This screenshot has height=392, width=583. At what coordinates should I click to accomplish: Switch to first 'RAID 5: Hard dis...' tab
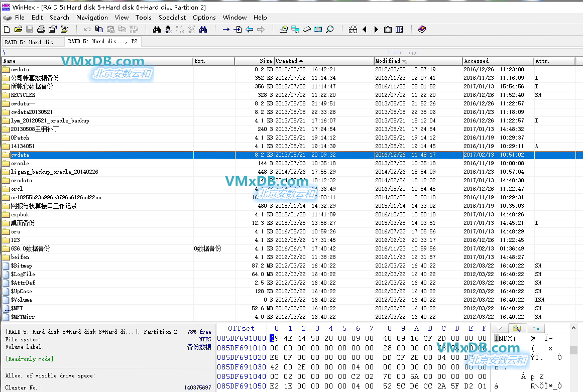(33, 42)
